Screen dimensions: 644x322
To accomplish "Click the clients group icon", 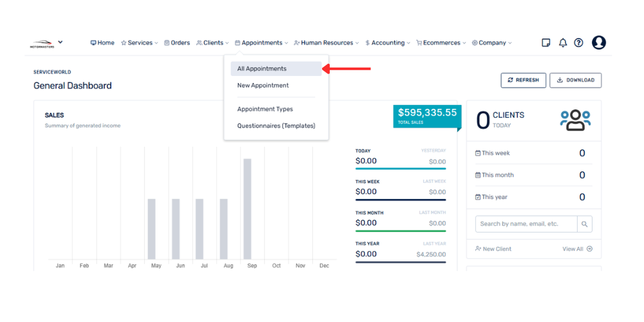I will [x=574, y=120].
